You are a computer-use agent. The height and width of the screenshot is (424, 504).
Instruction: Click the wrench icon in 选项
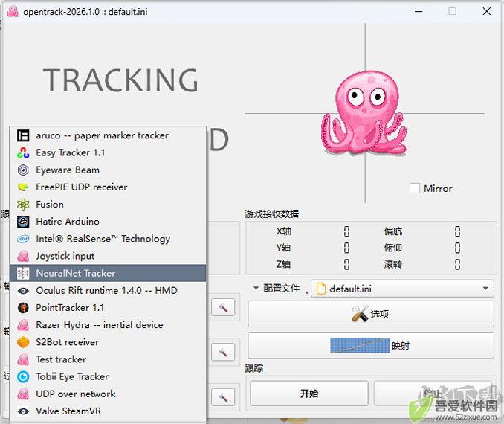(360, 314)
